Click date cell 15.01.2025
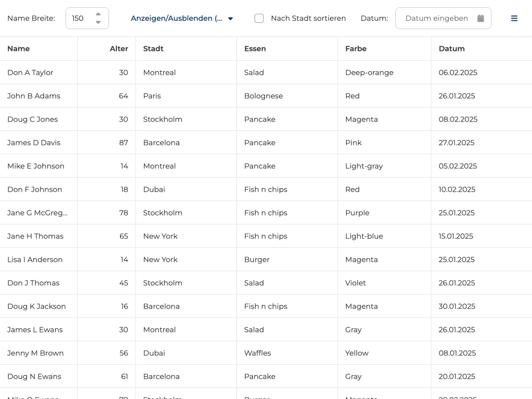 pos(456,236)
